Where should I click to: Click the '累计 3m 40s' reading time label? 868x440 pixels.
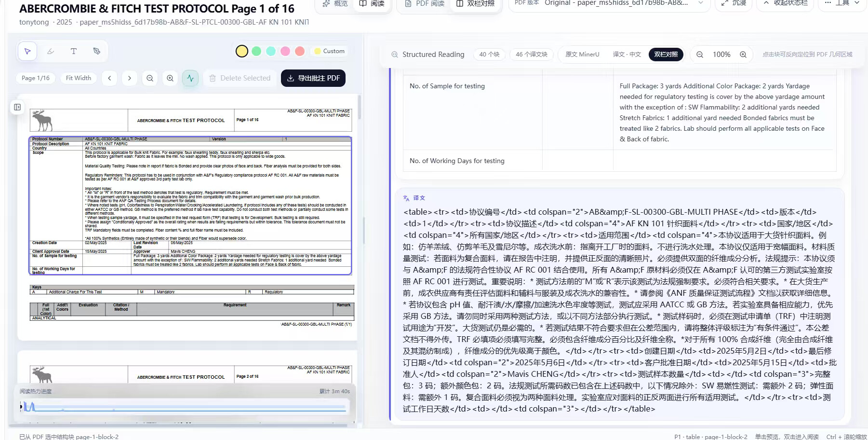pos(334,391)
